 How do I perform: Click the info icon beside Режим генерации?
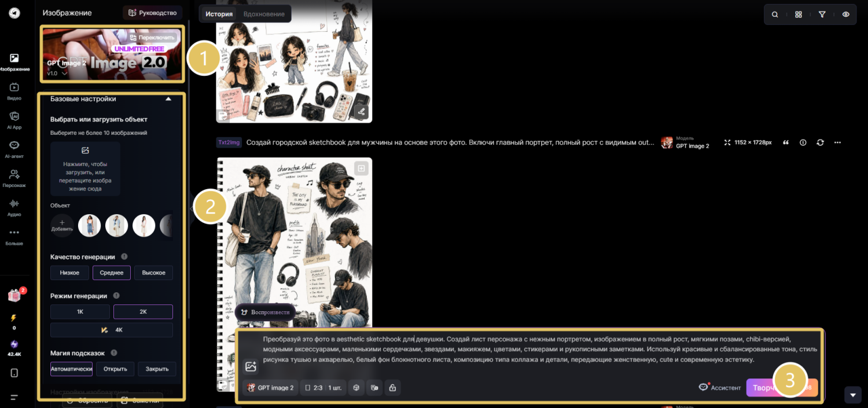point(116,296)
